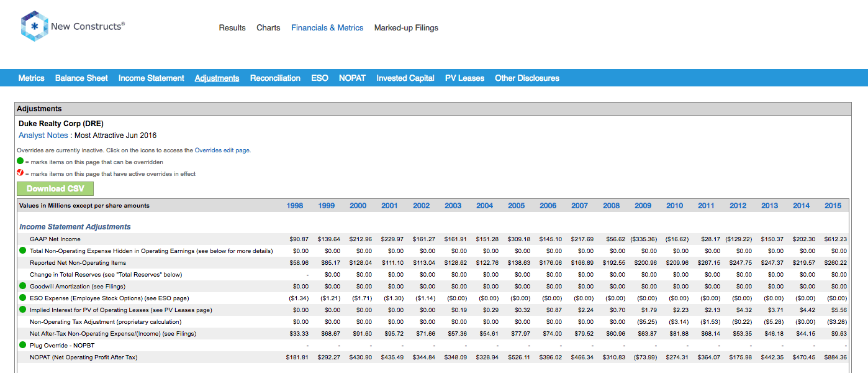Select the Net After-Tax Non-Operating Expense/(Income) label
The height and width of the screenshot is (373, 868).
(114, 334)
